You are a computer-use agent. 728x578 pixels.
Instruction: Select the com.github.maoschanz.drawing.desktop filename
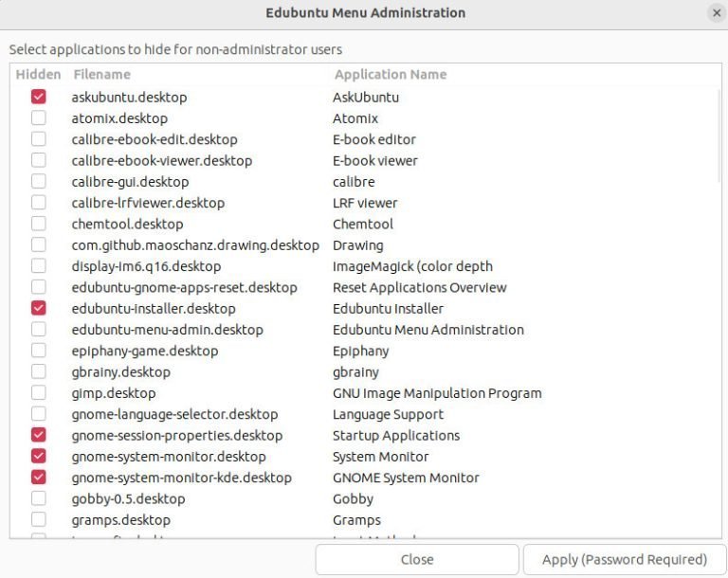[195, 245]
